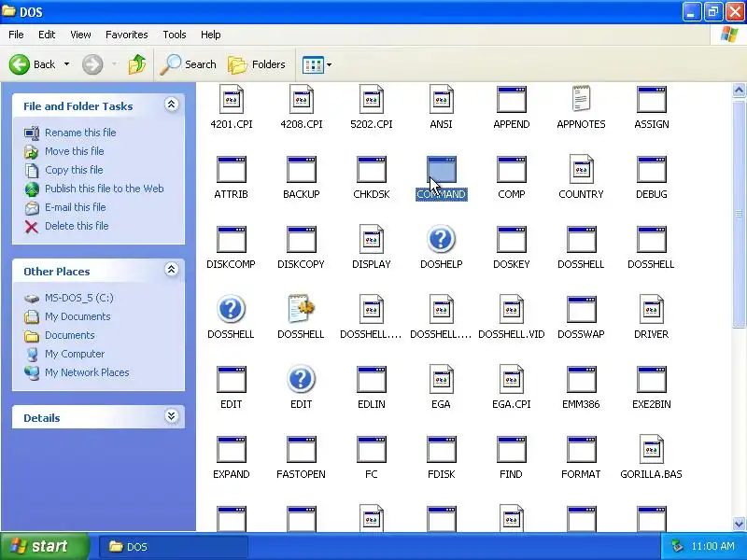This screenshot has height=560, width=747.
Task: Go Back to previous folder
Action: 32,64
